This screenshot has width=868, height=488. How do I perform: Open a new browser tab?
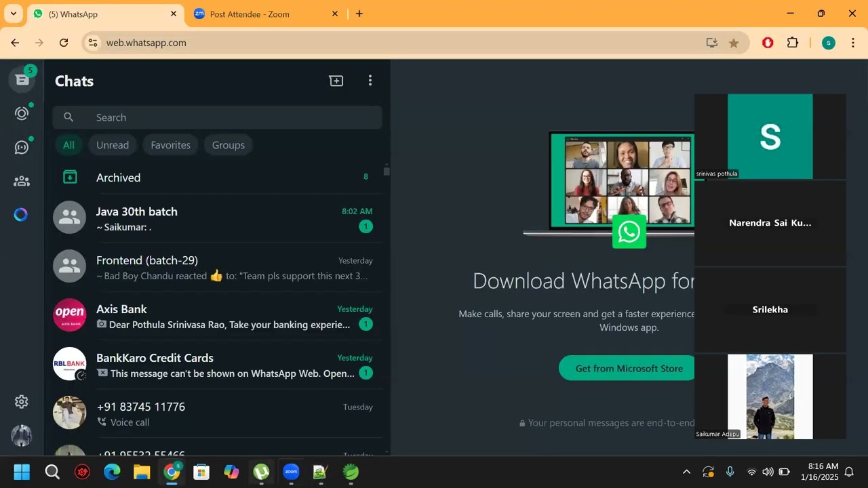359,14
